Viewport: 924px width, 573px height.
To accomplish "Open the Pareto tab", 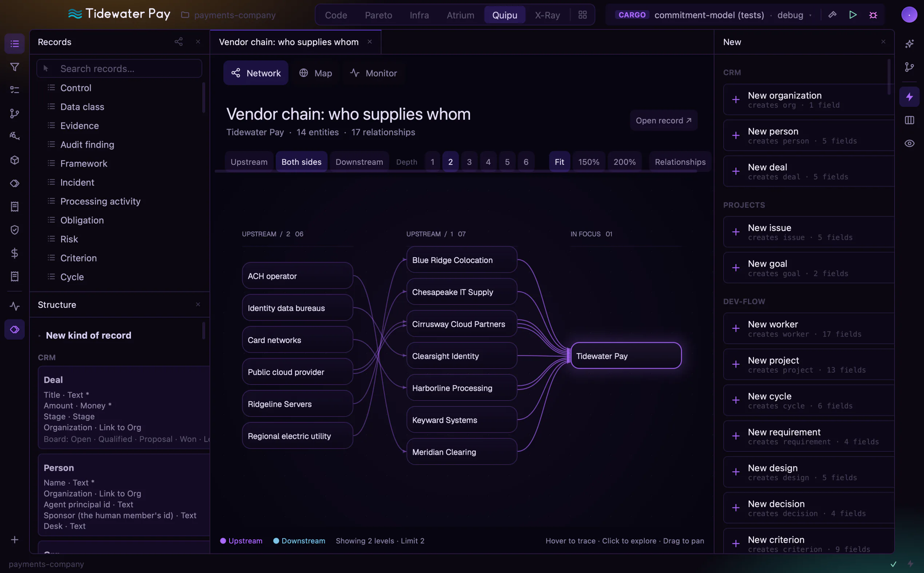I will (378, 15).
